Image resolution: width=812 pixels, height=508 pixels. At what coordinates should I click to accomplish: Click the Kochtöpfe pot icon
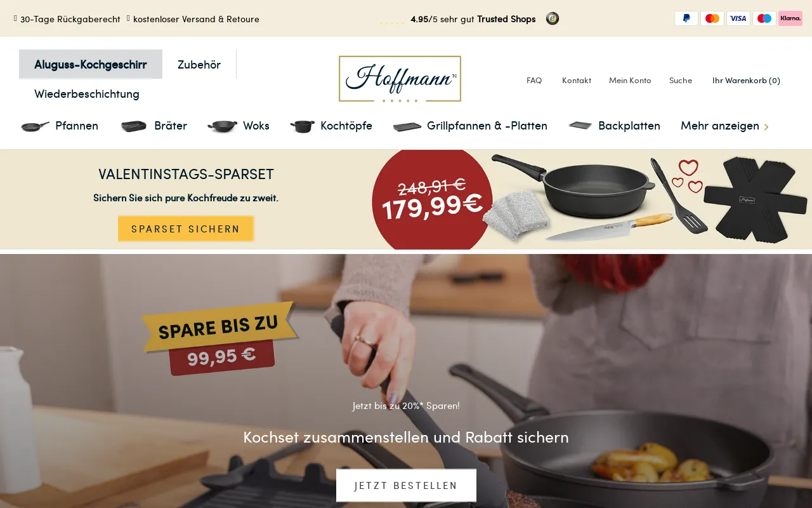pyautogui.click(x=303, y=126)
